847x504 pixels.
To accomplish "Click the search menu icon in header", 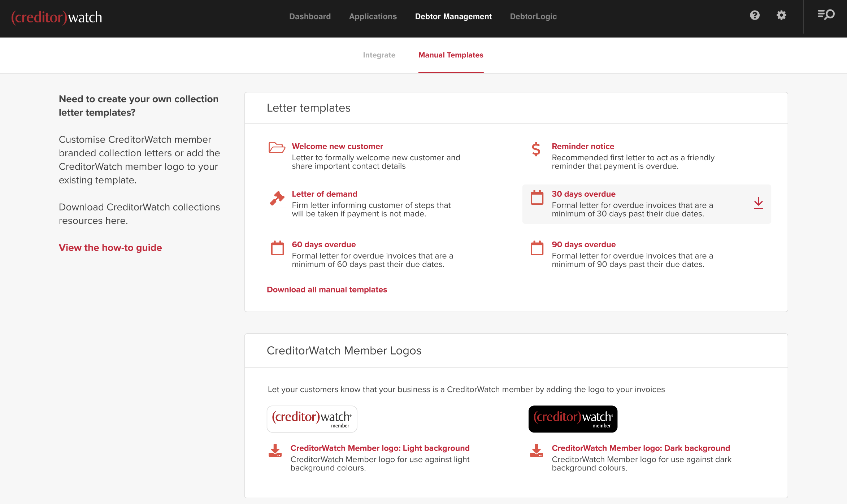I will point(826,15).
